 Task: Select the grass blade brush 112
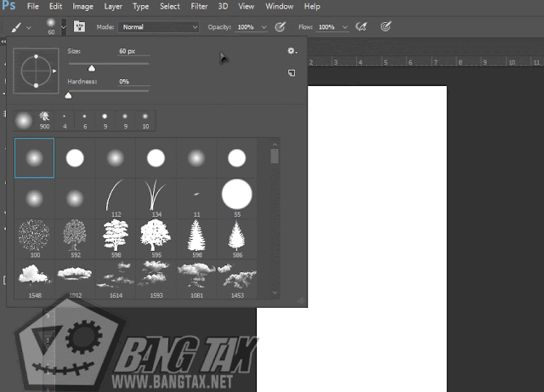tap(116, 198)
